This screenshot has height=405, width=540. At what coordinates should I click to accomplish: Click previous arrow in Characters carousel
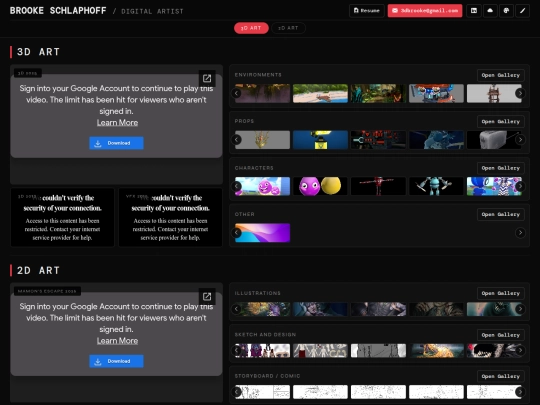point(237,186)
